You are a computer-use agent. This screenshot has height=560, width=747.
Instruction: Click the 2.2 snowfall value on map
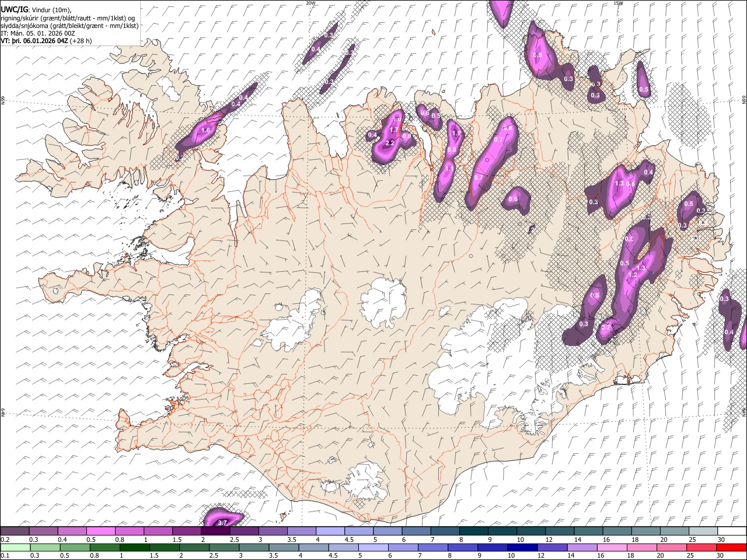pos(390,143)
